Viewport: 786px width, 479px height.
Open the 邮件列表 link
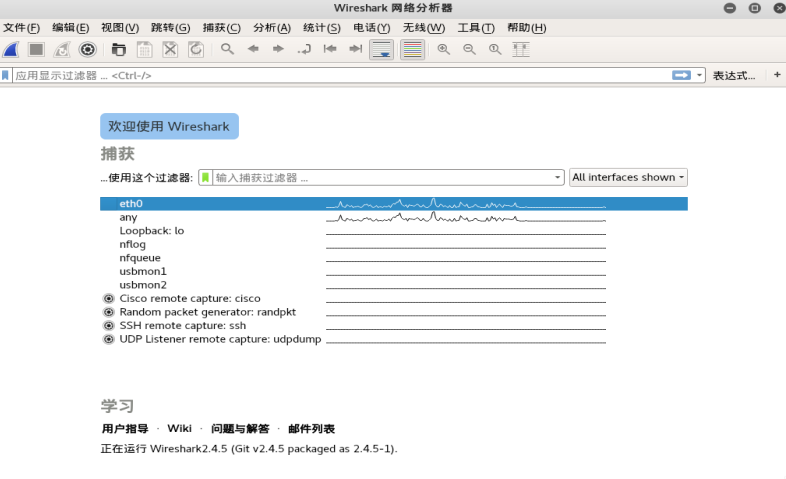click(311, 428)
